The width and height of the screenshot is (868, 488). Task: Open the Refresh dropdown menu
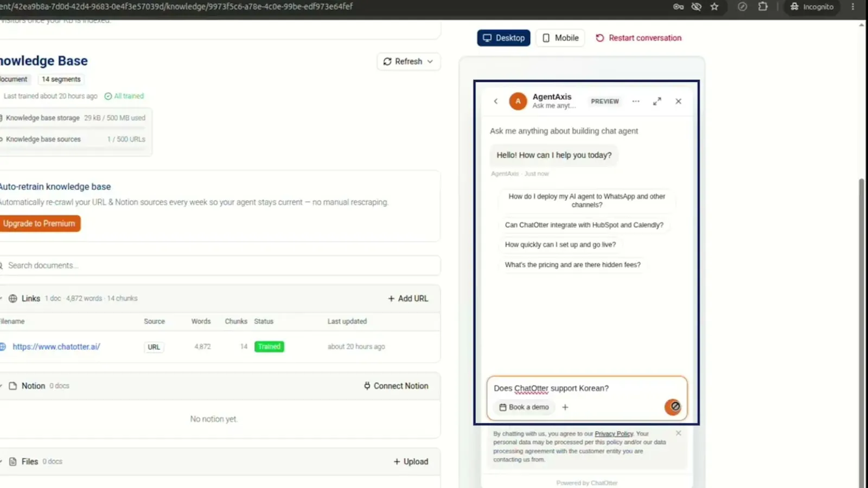409,61
